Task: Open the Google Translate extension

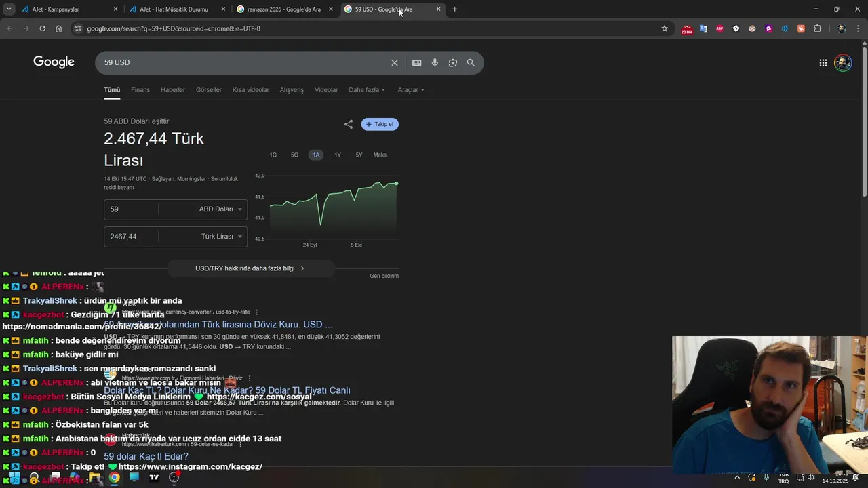Action: coord(703,28)
